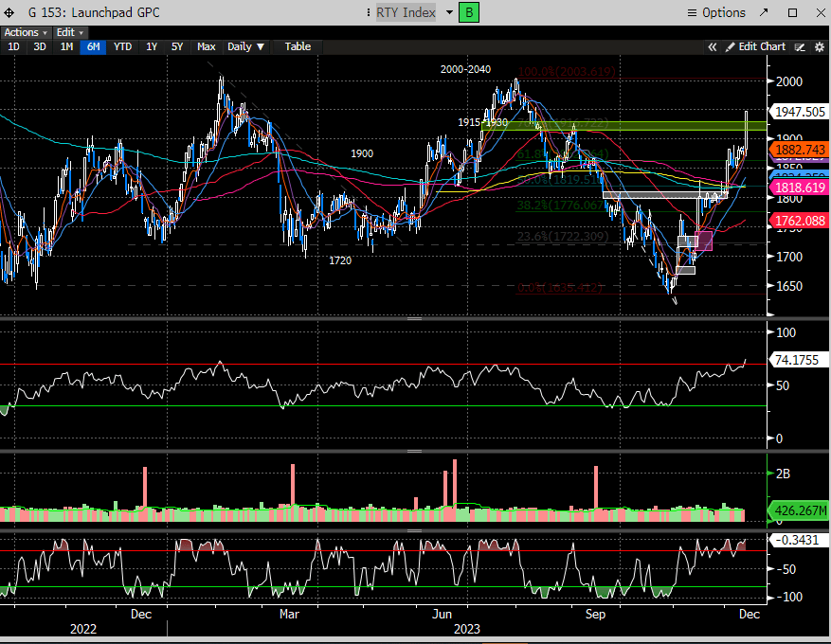Toggle the YTD range button
Viewport: 831px width, 644px height.
(x=122, y=46)
